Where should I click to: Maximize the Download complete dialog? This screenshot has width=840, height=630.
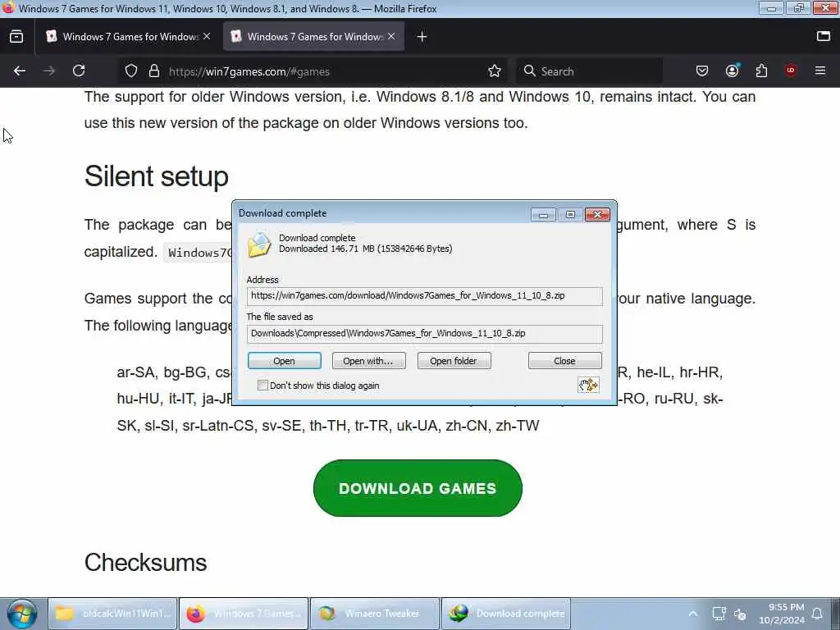click(570, 214)
